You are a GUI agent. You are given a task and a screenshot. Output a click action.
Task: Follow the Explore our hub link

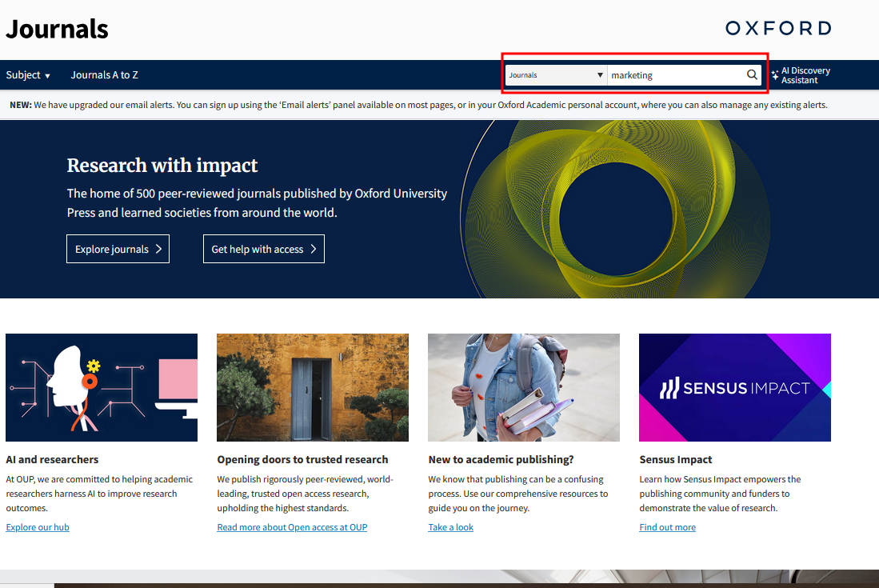tap(38, 527)
